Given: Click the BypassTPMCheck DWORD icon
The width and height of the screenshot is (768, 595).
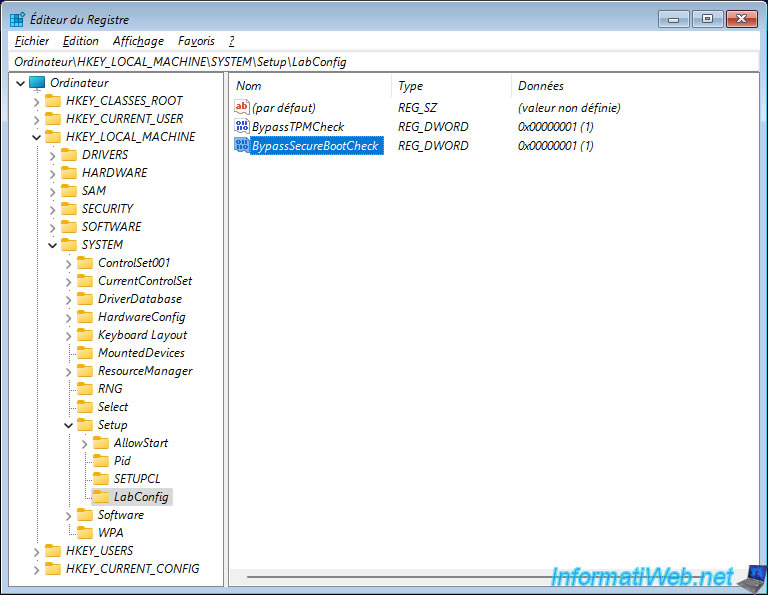Looking at the screenshot, I should pyautogui.click(x=242, y=126).
